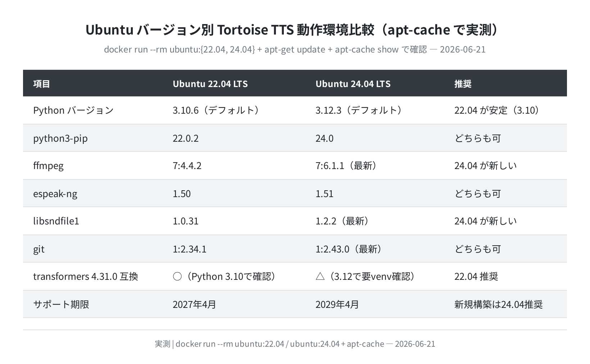Click the cell 2027年4月
This screenshot has width=590, height=364.
pyautogui.click(x=194, y=304)
